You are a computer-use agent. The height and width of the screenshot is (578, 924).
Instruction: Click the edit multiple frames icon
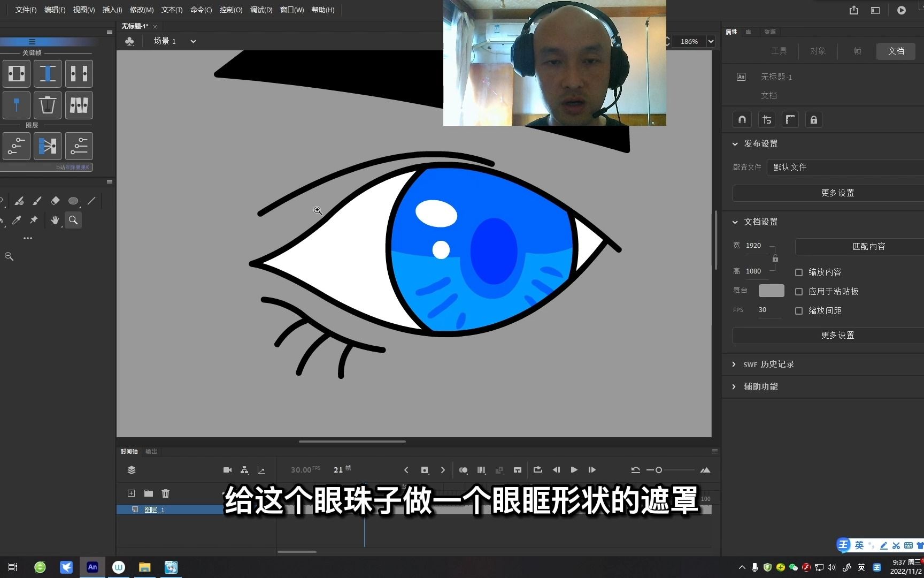[x=481, y=470]
